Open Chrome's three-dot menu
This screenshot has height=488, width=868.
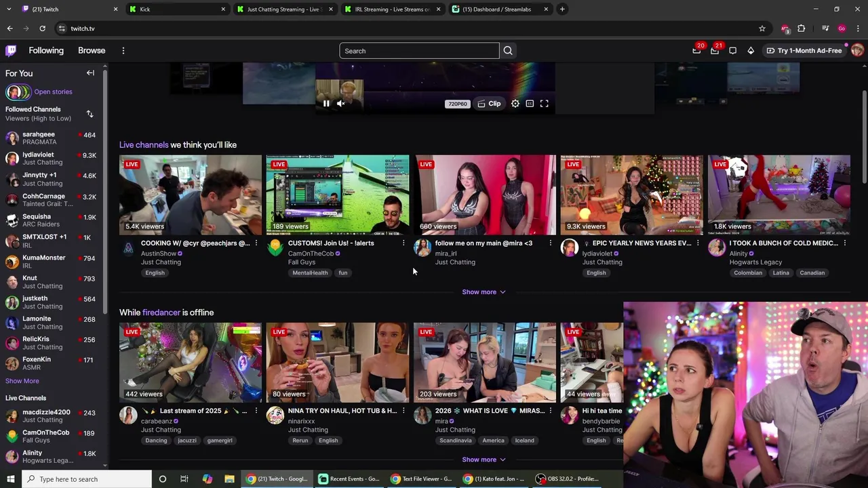click(859, 28)
